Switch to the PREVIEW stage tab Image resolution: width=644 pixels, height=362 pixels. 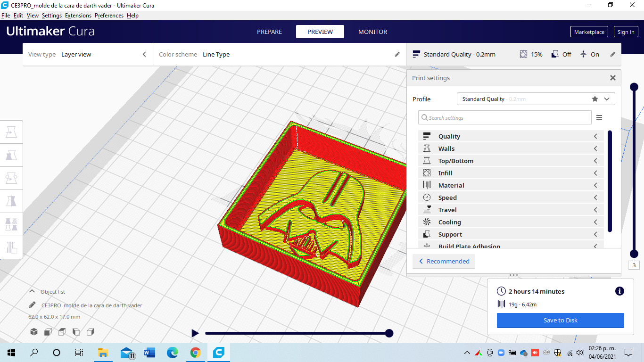click(x=320, y=32)
